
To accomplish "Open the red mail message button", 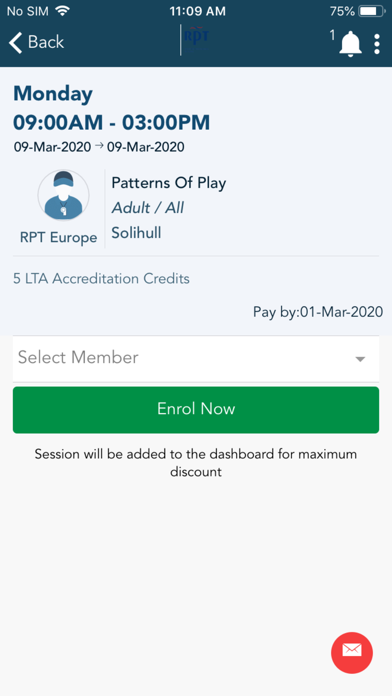I will click(352, 652).
